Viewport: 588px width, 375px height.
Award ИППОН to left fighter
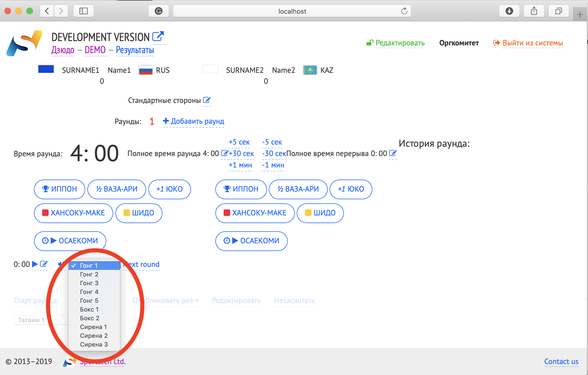click(x=59, y=189)
